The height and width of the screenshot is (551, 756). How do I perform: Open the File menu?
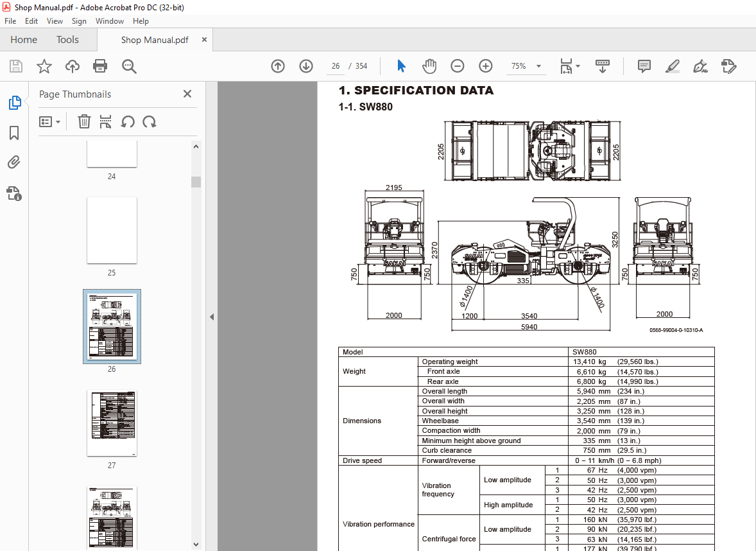(x=10, y=21)
